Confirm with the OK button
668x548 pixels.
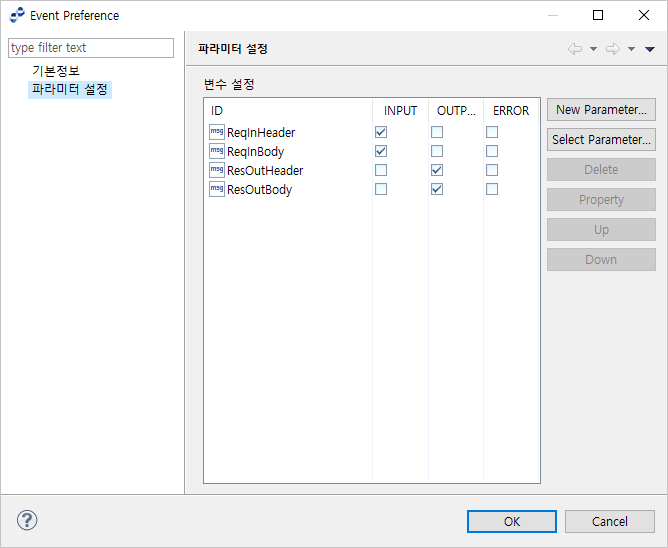pyautogui.click(x=512, y=522)
